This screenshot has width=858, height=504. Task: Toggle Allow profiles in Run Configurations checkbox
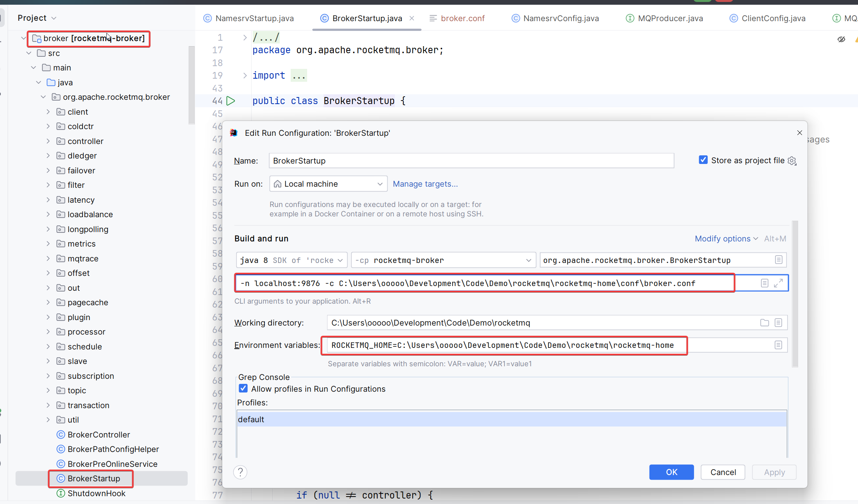tap(243, 389)
